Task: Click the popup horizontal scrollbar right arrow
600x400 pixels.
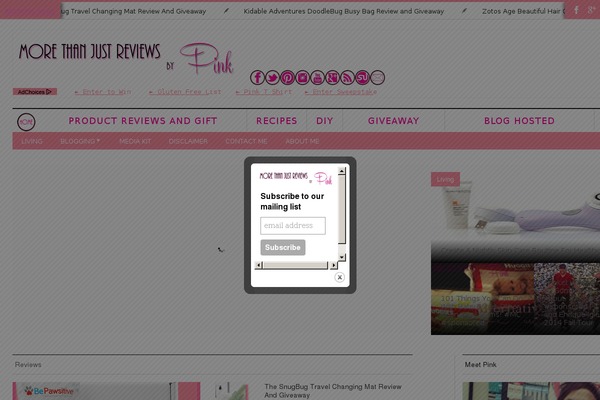Action: (x=333, y=265)
